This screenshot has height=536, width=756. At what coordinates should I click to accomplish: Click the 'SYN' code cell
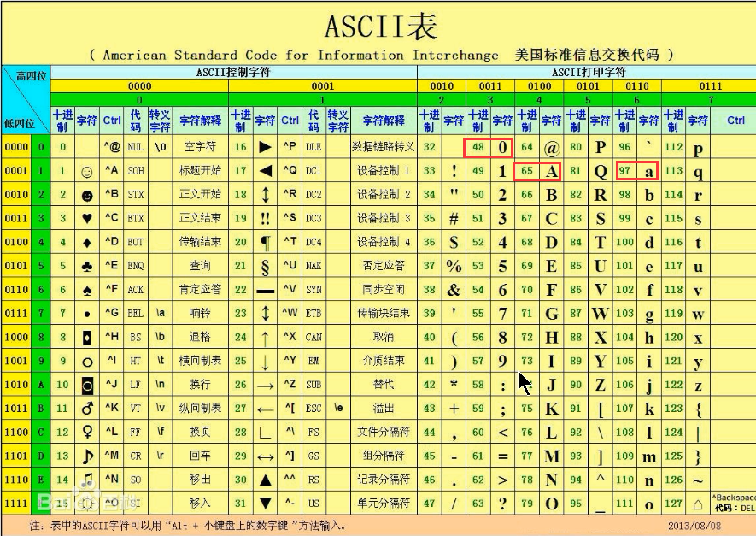[x=314, y=290]
